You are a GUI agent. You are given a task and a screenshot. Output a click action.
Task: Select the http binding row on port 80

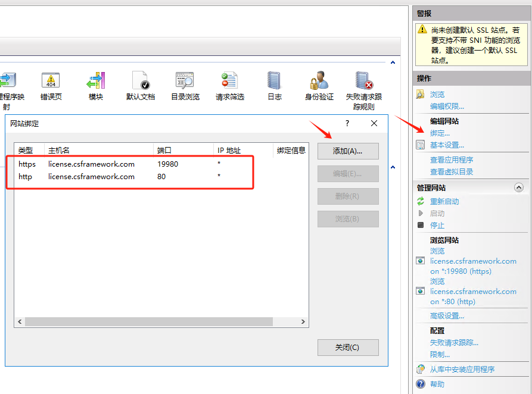coord(161,177)
